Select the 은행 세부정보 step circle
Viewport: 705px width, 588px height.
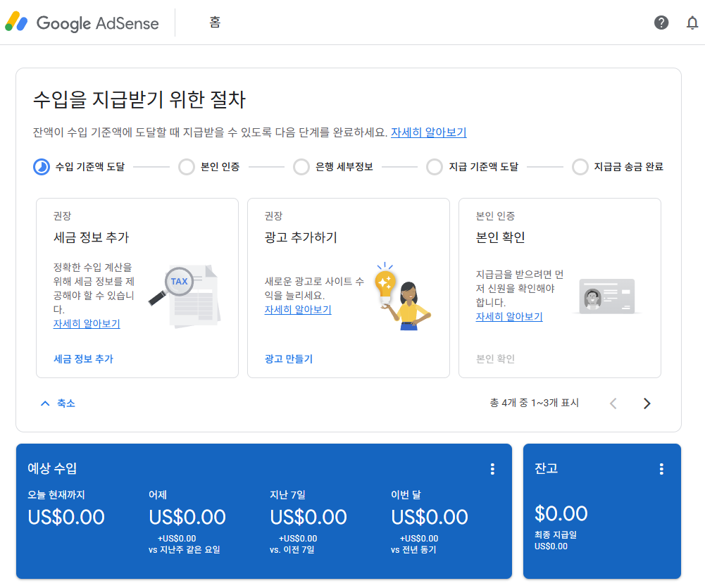[x=301, y=167]
